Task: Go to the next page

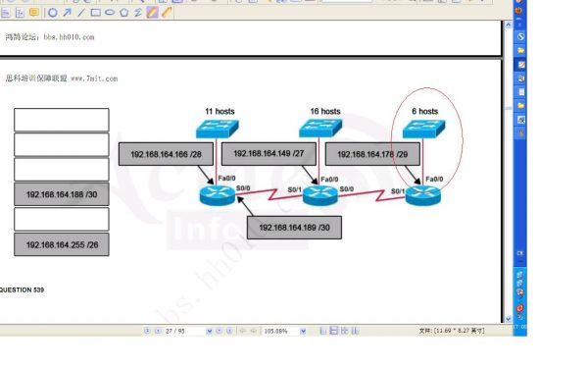Action: pos(219,331)
